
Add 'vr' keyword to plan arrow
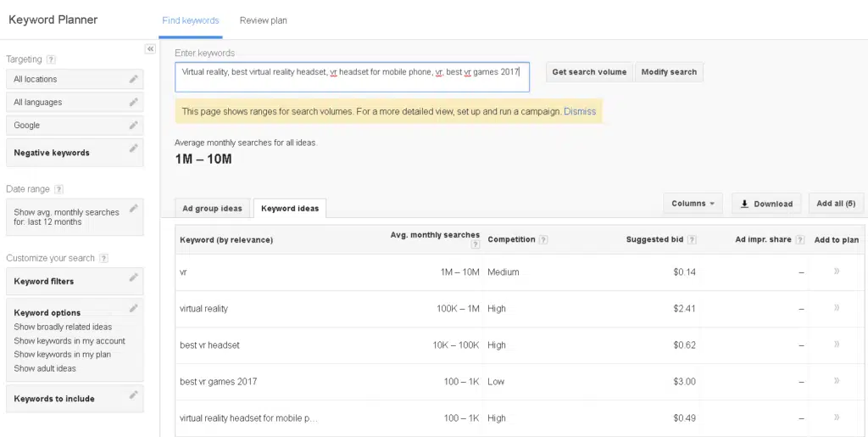[x=836, y=272]
